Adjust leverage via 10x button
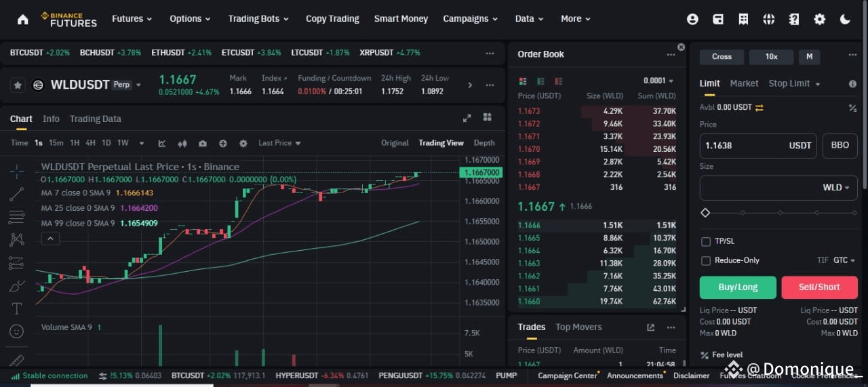 [x=771, y=57]
